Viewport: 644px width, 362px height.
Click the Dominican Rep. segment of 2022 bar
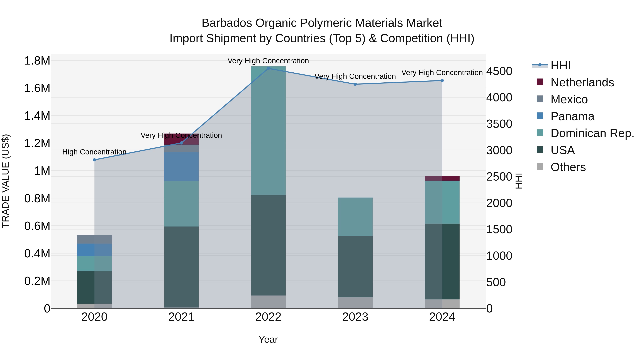[x=268, y=131]
